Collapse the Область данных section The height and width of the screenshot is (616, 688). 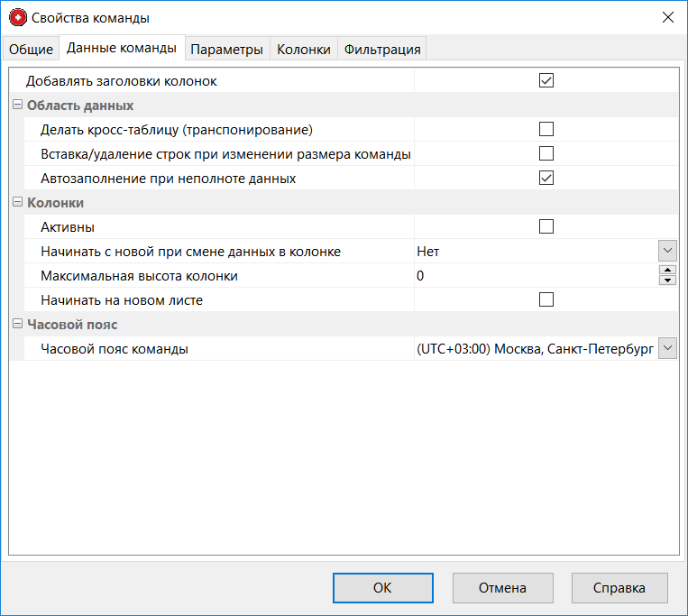pos(17,106)
